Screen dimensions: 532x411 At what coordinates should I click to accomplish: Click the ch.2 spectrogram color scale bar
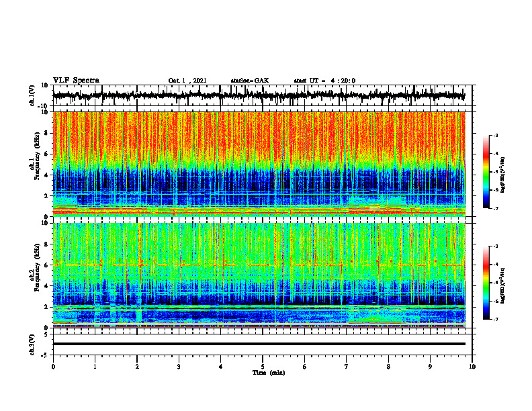(x=486, y=283)
